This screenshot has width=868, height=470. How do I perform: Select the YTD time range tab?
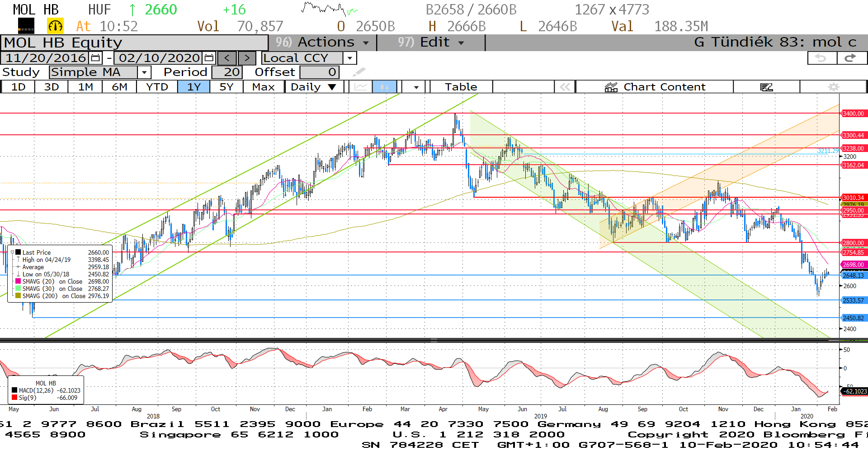157,87
